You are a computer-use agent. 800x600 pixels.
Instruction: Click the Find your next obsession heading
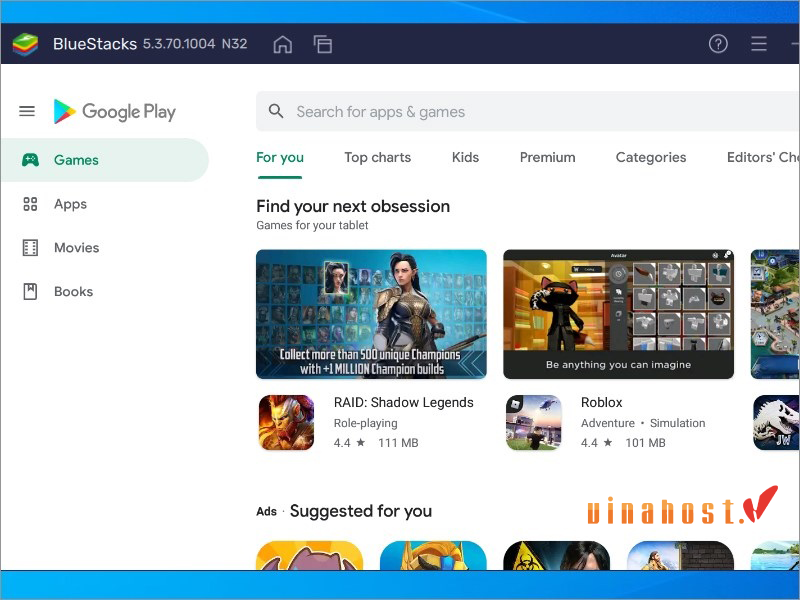353,207
